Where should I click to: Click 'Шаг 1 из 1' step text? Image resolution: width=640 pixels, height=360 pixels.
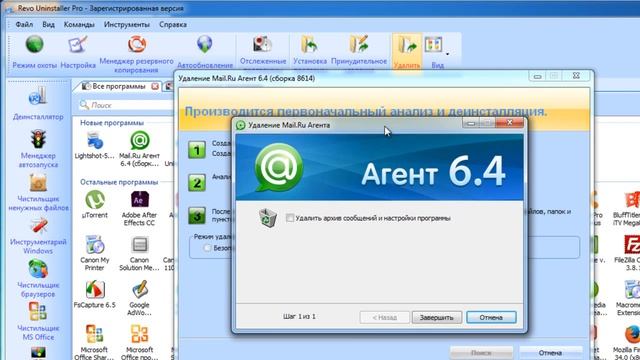click(299, 316)
